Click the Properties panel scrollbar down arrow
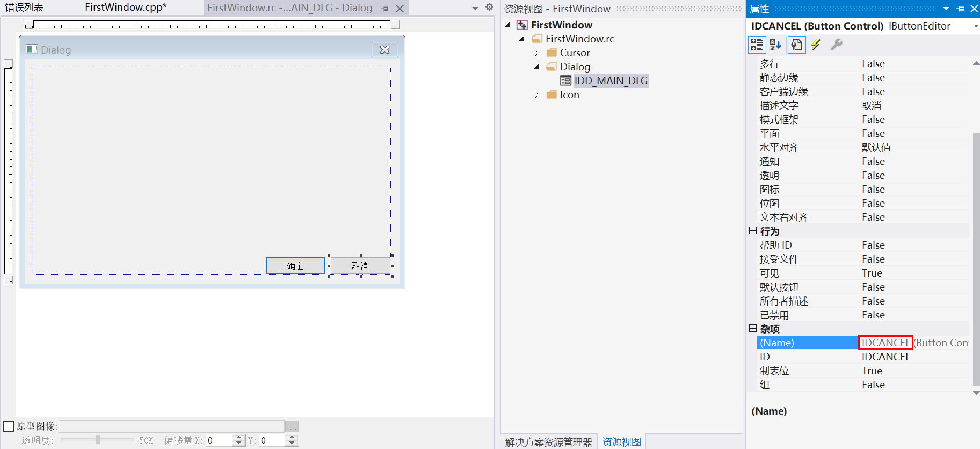980x449 pixels. [x=976, y=393]
